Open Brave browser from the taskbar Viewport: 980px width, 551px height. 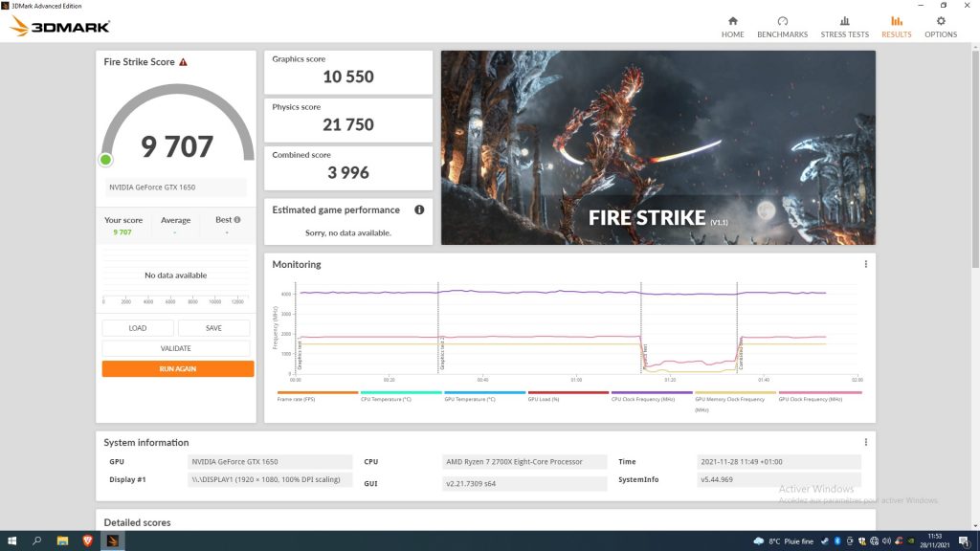pos(87,541)
